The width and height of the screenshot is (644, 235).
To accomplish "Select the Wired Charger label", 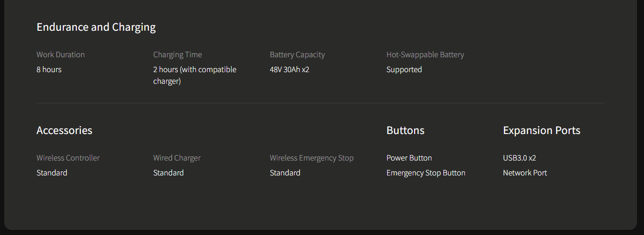I will pyautogui.click(x=177, y=158).
